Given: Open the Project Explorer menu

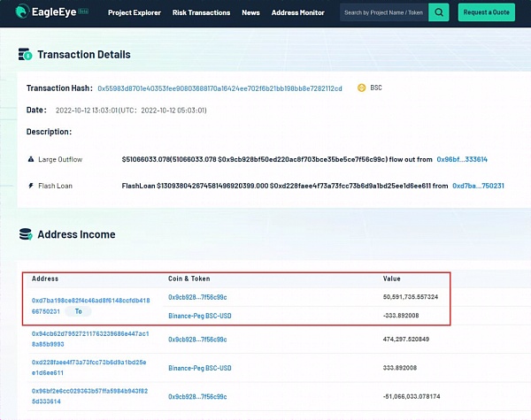Looking at the screenshot, I should (x=135, y=13).
